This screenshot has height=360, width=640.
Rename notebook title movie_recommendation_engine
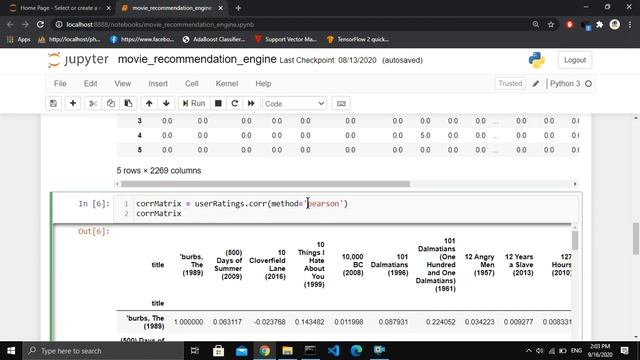coord(197,60)
